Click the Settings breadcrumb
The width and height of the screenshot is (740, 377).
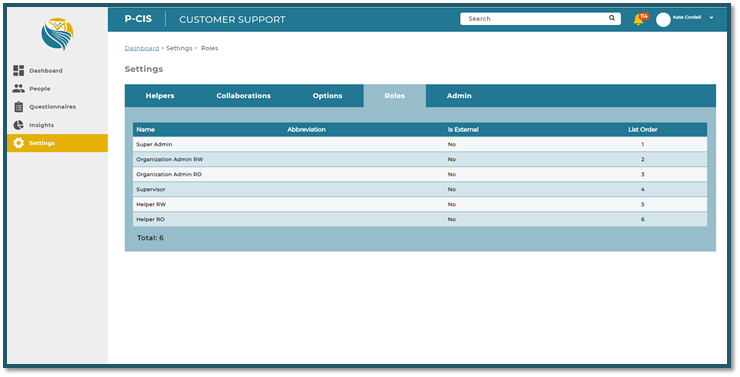click(179, 48)
